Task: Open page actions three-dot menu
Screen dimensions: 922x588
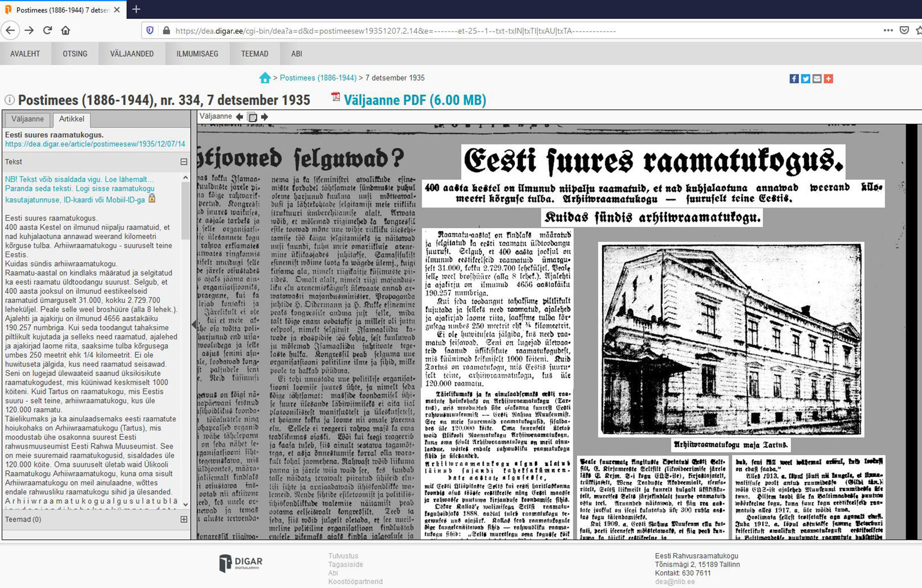Action: [x=888, y=31]
